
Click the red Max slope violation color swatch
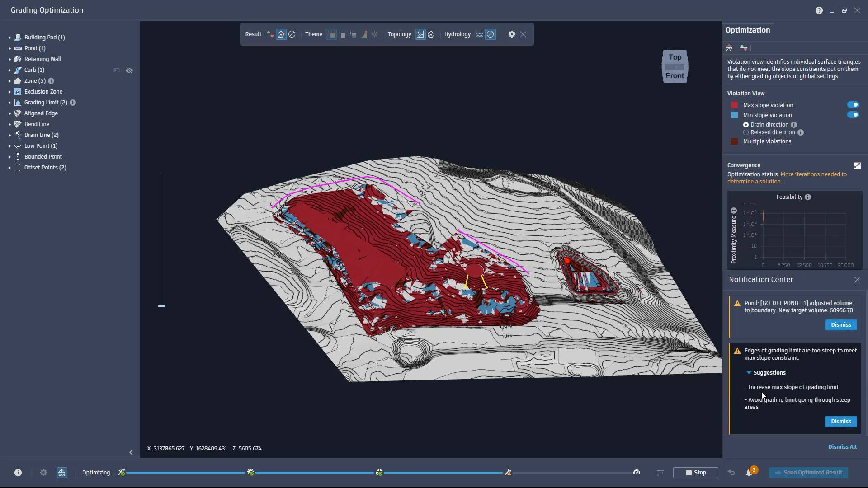pos(734,104)
